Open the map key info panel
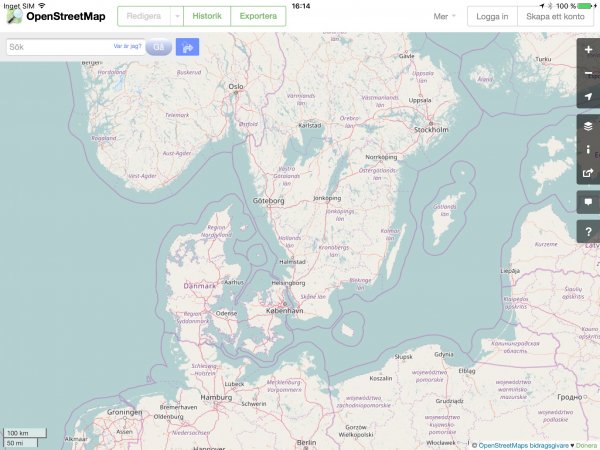 pos(588,150)
